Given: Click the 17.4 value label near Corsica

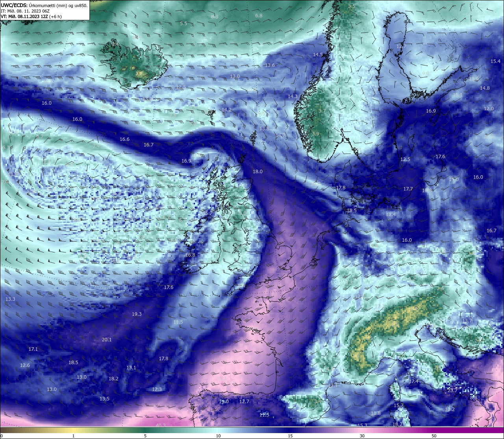Looking at the screenshot, I should 414,382.
